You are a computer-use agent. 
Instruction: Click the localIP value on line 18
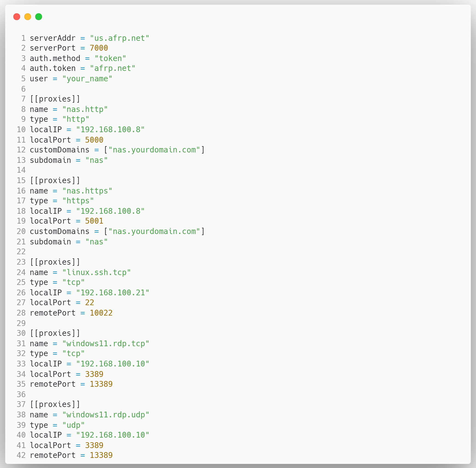tap(110, 211)
